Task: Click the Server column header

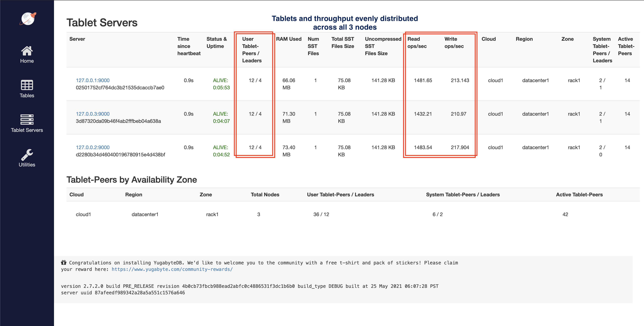Action: pos(77,39)
